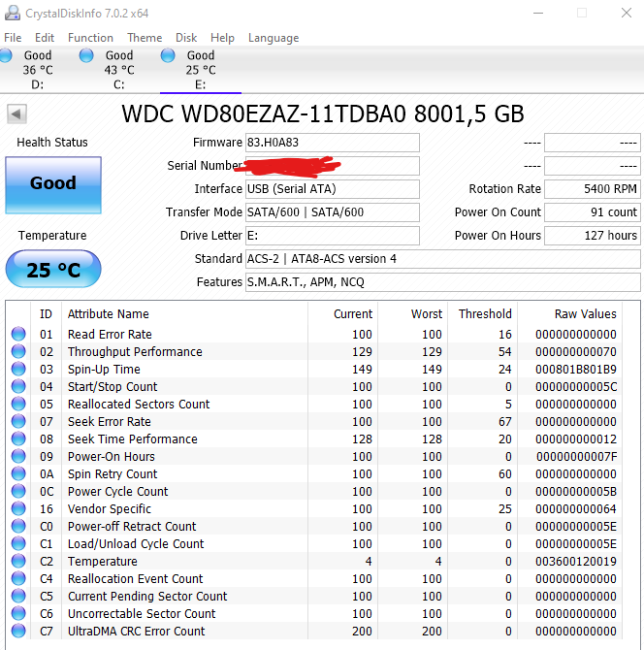Click status orb for UltraDMA CRC Error Count
644x650 pixels.
click(x=18, y=631)
